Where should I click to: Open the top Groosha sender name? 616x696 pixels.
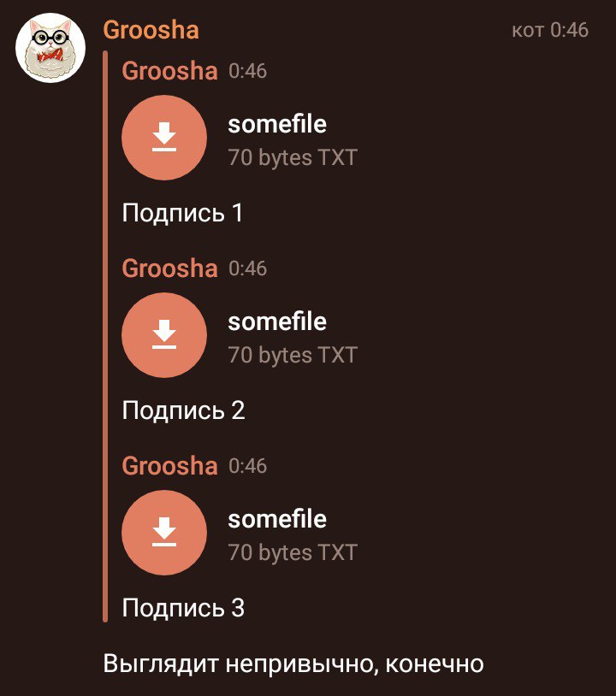click(151, 30)
